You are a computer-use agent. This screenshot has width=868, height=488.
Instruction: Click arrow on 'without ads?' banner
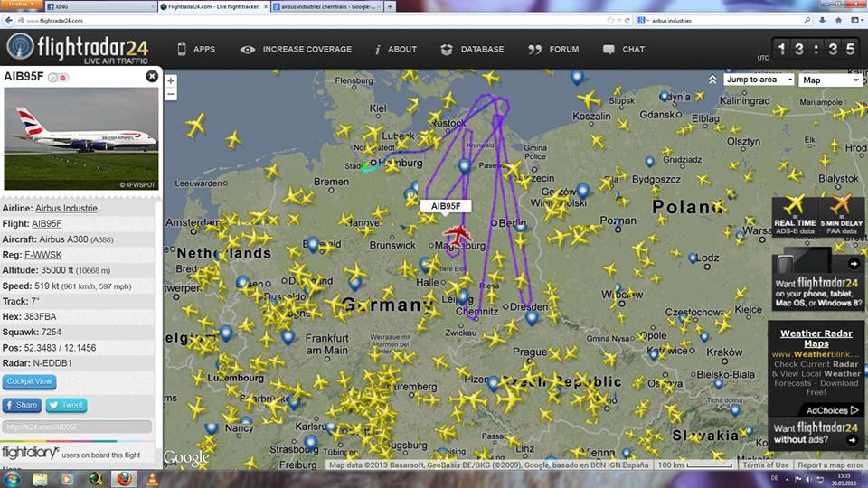(852, 440)
